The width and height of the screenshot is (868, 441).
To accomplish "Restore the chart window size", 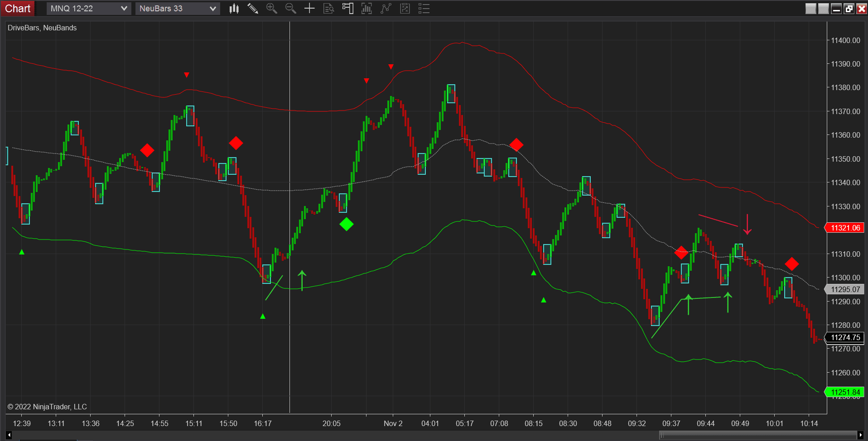I will pyautogui.click(x=849, y=9).
